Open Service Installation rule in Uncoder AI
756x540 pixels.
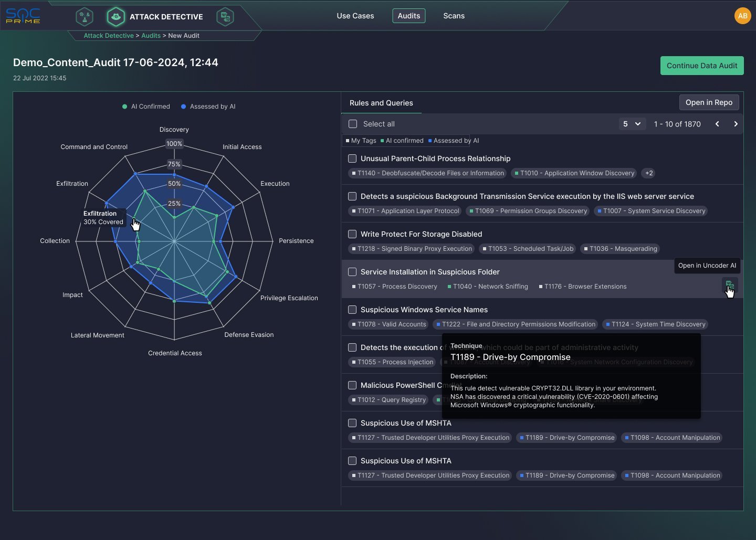click(729, 285)
